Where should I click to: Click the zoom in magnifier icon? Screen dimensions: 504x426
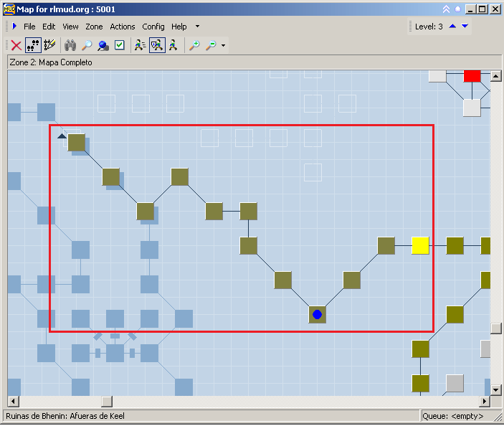point(194,45)
